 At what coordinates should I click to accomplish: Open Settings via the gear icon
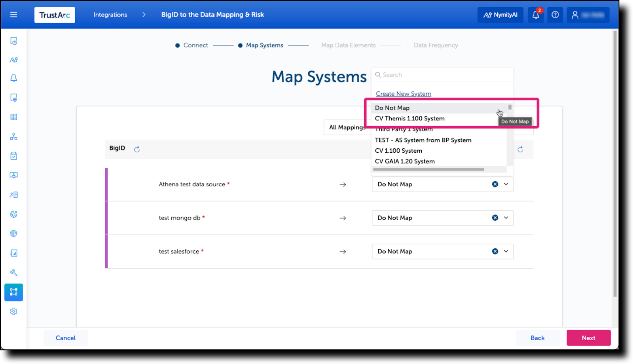point(13,311)
